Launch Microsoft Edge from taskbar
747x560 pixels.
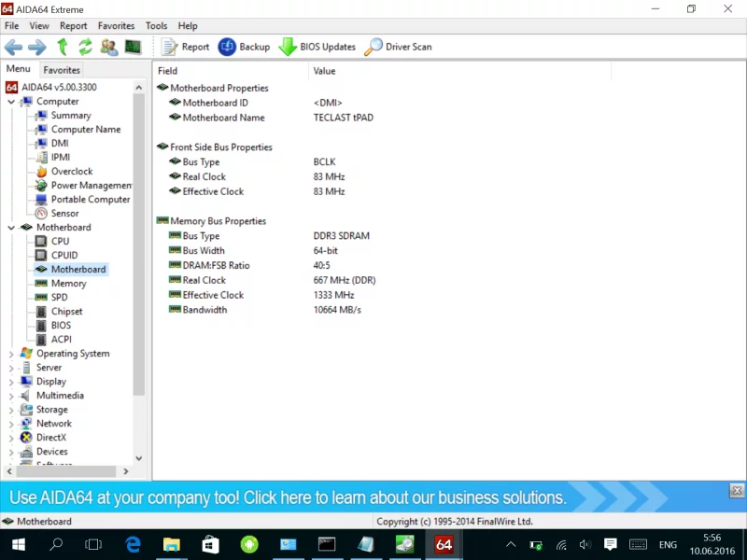click(x=133, y=544)
